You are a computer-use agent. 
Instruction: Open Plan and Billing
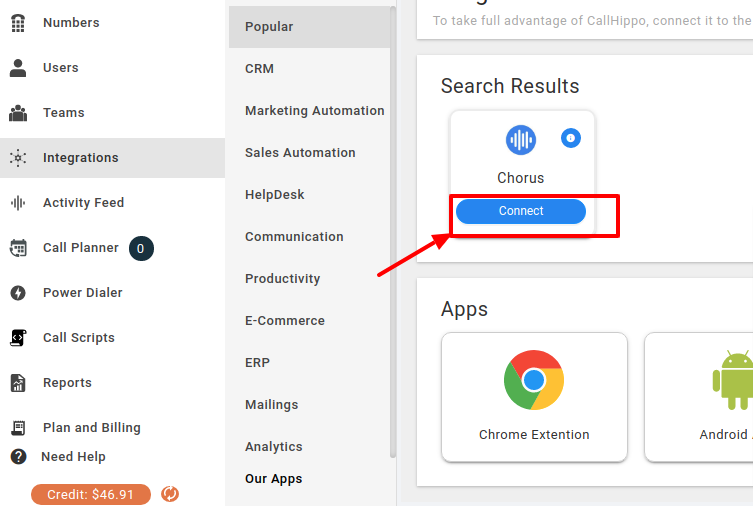92,427
